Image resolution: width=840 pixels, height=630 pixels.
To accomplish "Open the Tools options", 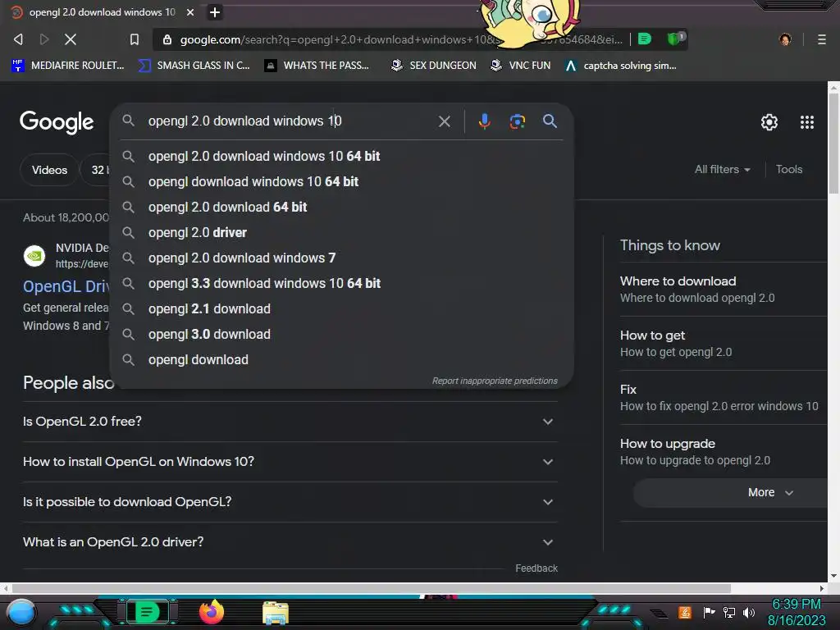I will tap(789, 169).
